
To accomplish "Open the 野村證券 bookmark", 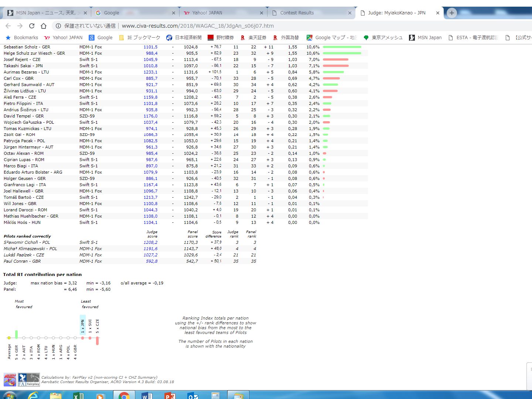I will coord(221,38).
